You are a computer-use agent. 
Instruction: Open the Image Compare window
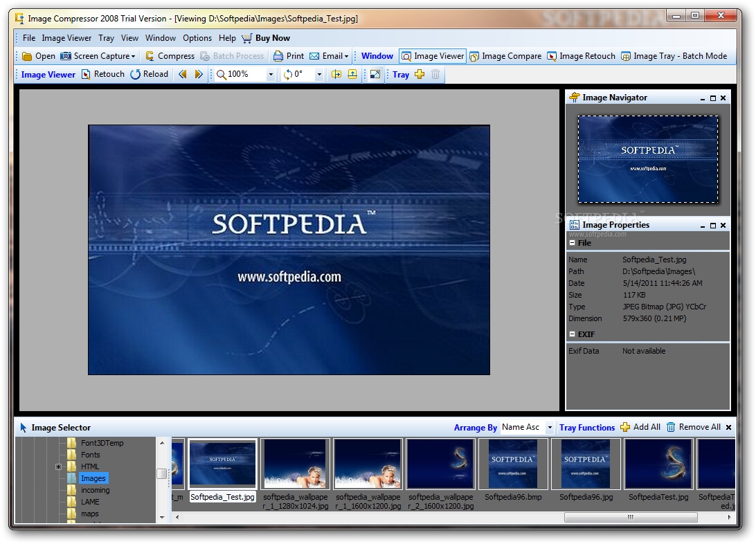click(x=506, y=56)
